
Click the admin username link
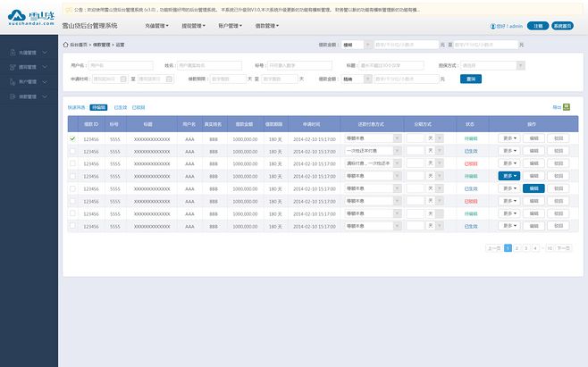pyautogui.click(x=516, y=26)
